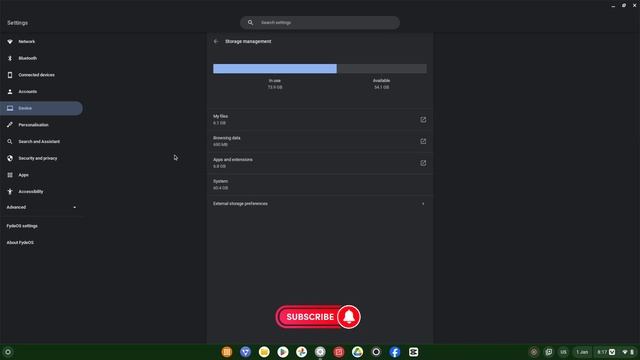Open the red app icon on shelf
640x360 pixels.
[x=339, y=352]
